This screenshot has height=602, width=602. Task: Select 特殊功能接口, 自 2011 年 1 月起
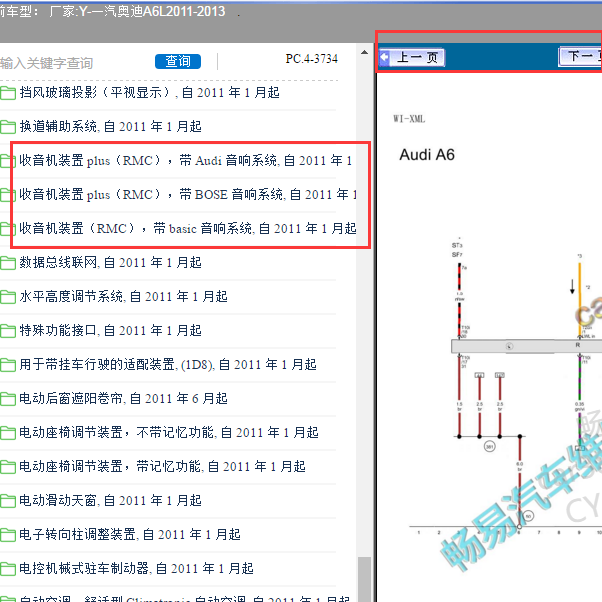click(111, 331)
